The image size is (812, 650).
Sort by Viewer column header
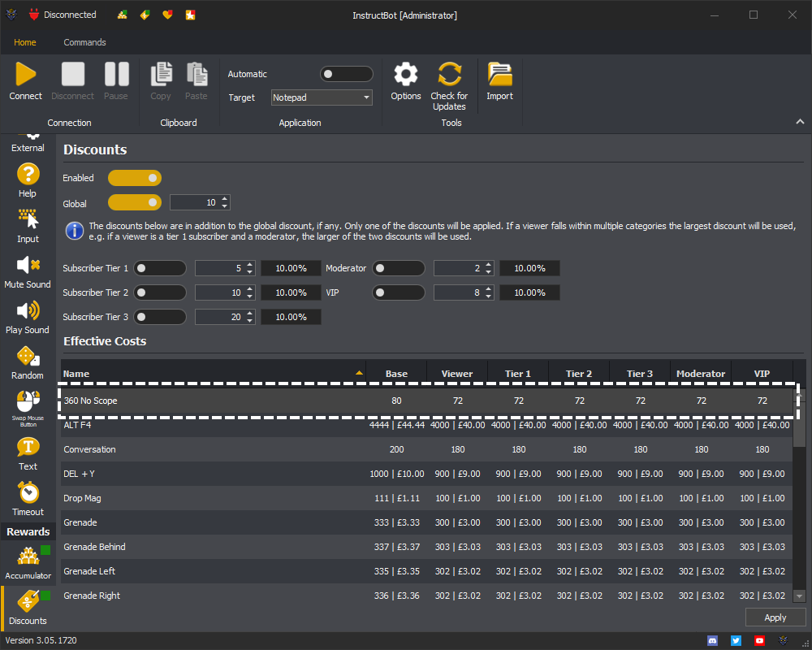pos(456,373)
